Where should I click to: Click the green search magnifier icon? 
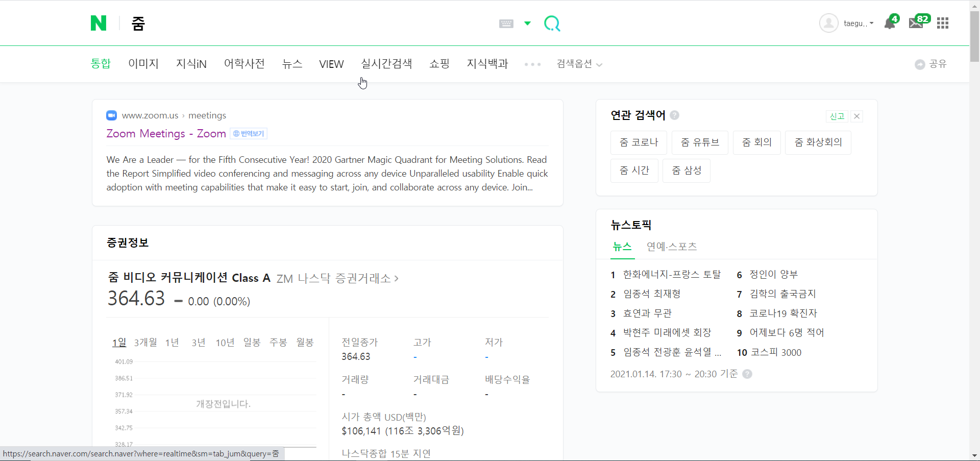pos(552,23)
